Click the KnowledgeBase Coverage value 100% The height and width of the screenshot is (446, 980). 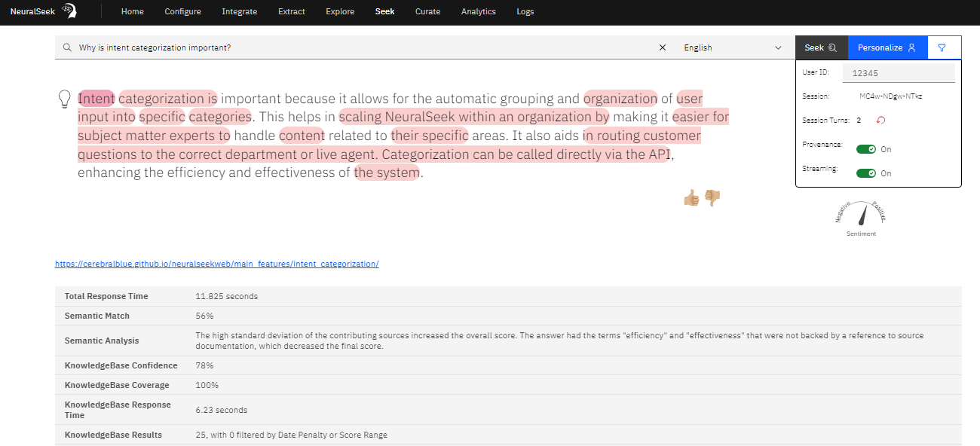(x=207, y=385)
